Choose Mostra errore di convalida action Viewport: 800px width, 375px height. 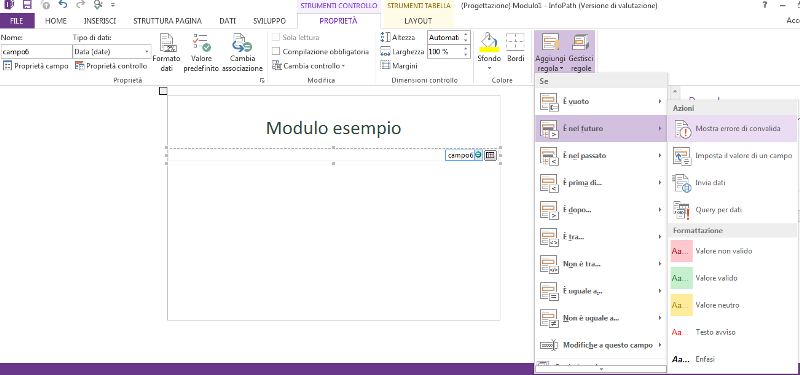[733, 129]
